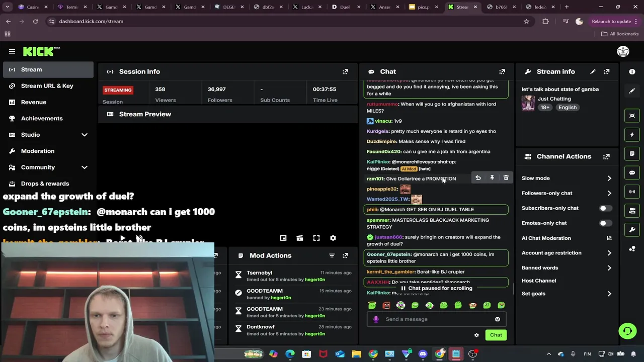
Task: Click the microphone icon in message box
Action: pos(376,319)
